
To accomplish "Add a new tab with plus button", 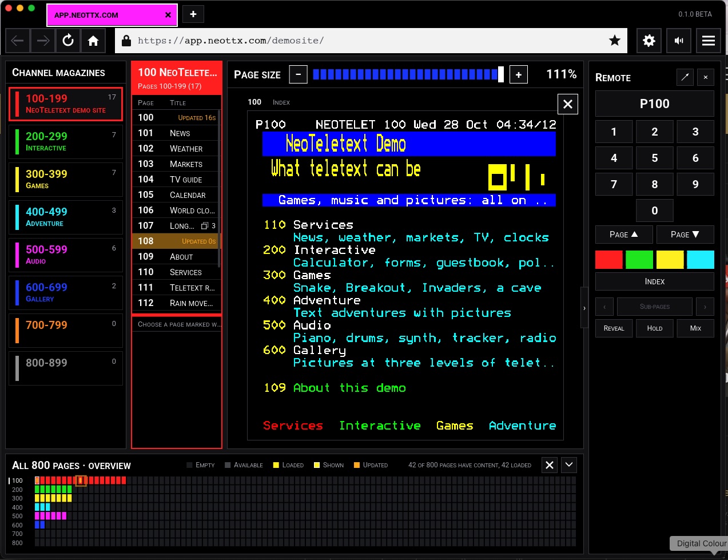I will point(193,14).
